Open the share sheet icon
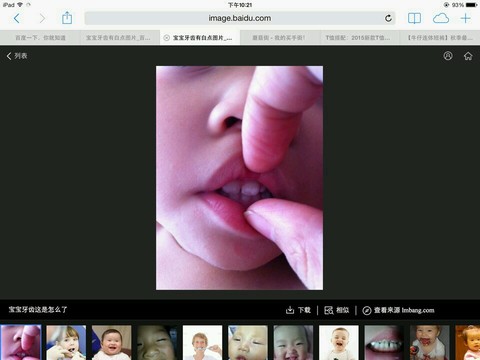The height and width of the screenshot is (360, 480). coord(67,18)
